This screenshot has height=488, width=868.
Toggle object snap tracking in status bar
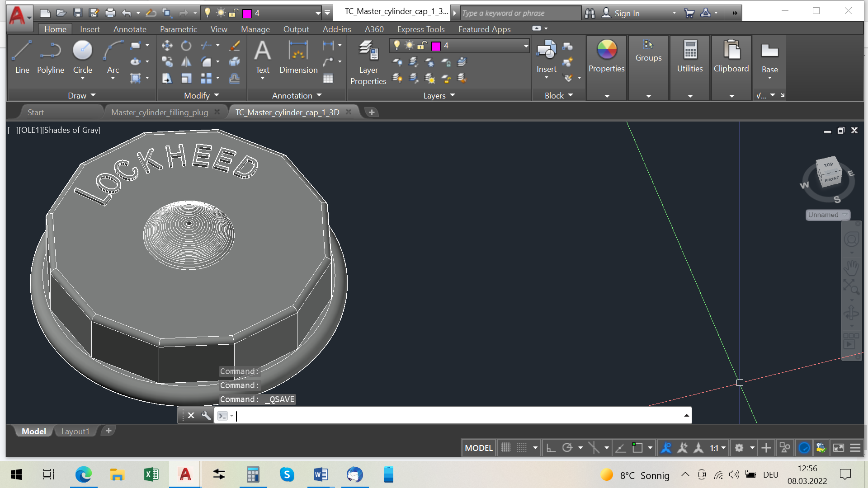[x=621, y=448]
